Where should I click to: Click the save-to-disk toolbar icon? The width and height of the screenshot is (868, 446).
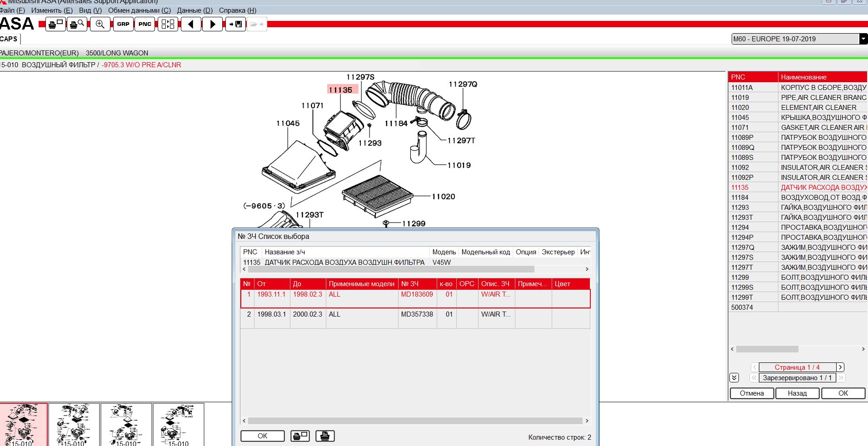pyautogui.click(x=235, y=24)
